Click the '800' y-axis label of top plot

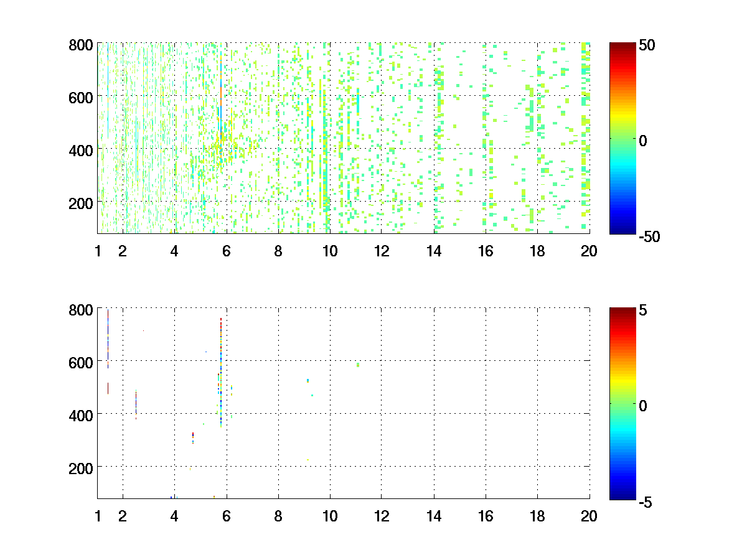coord(81,45)
